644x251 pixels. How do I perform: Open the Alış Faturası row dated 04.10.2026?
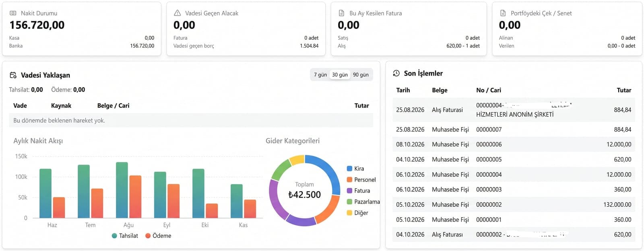click(514, 235)
